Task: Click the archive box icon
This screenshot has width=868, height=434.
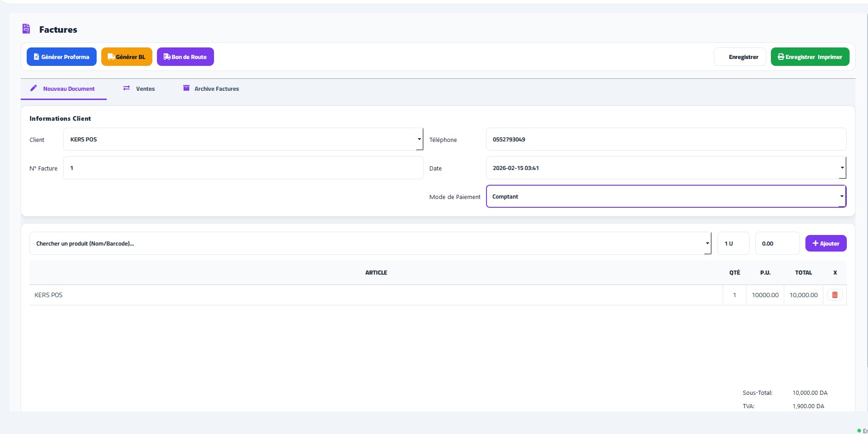Action: 186,88
